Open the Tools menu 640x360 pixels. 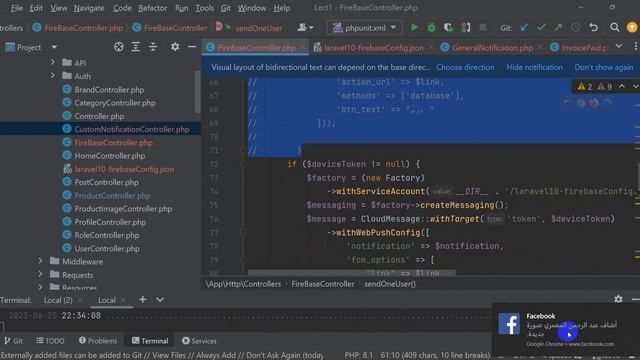(204, 8)
